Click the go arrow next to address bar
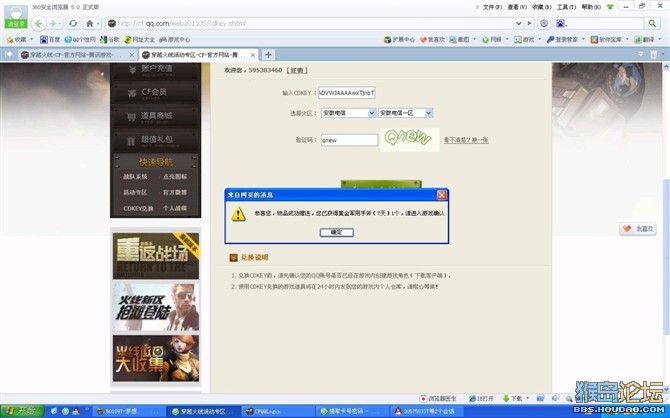The width and height of the screenshot is (670, 418). [x=529, y=24]
